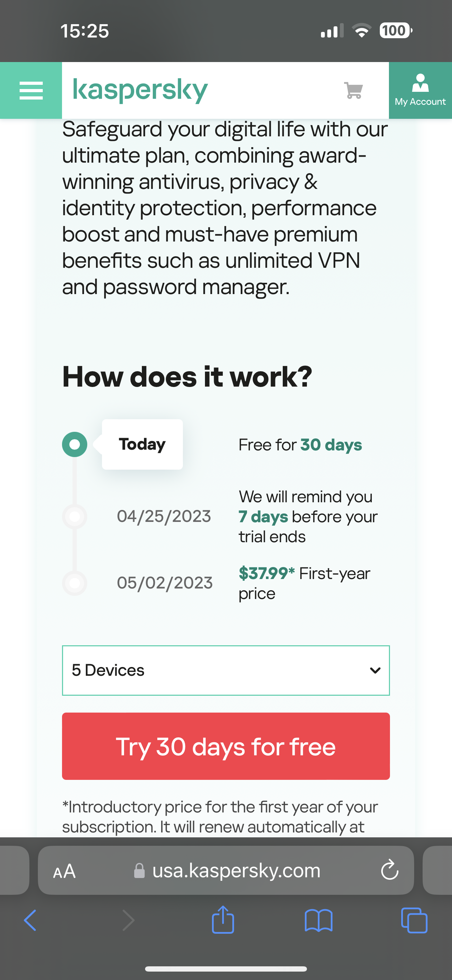Open My Account
Screen dimensions: 452x980
420,90
